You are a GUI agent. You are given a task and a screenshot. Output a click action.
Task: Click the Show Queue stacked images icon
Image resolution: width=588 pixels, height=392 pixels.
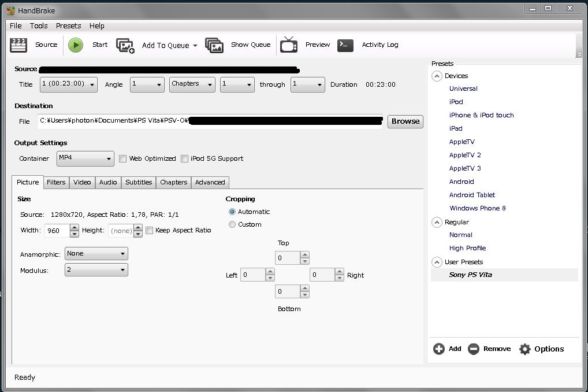coord(214,45)
